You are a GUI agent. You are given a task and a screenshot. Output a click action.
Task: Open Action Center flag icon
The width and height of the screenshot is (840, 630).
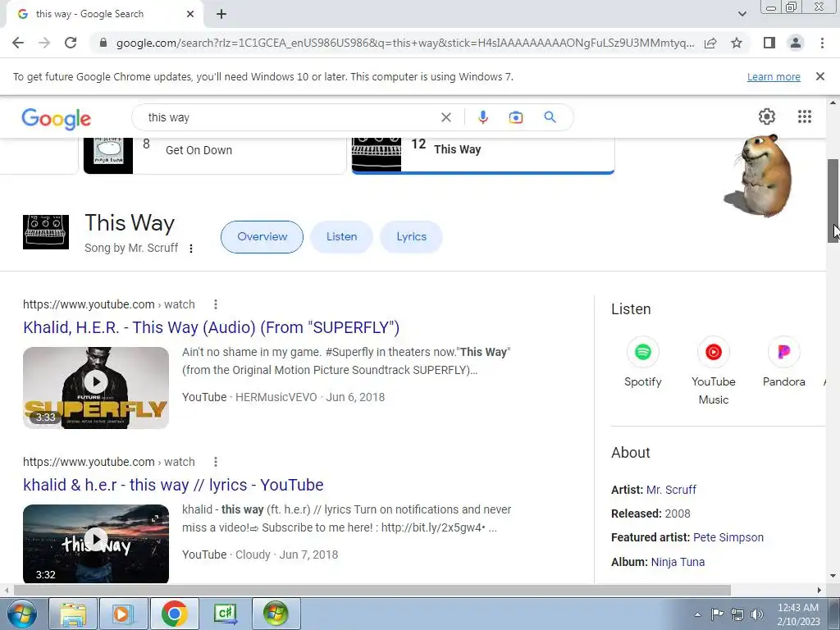coord(717,614)
